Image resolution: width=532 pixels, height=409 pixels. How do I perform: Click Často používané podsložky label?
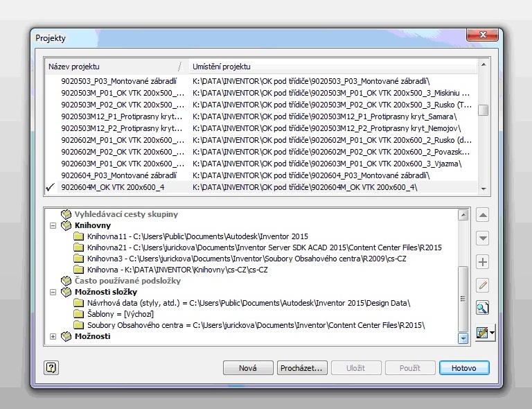tap(128, 281)
